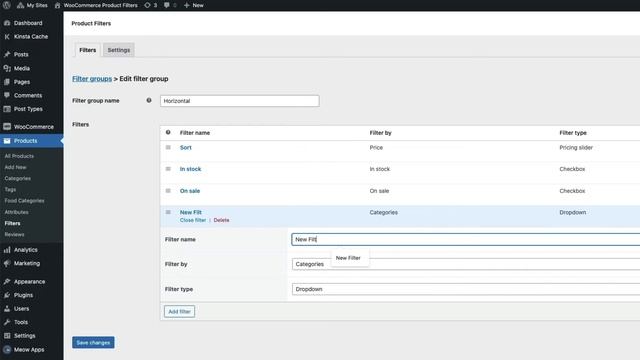This screenshot has height=360, width=640.
Task: Click the Analytics bar chart icon
Action: tap(7, 250)
